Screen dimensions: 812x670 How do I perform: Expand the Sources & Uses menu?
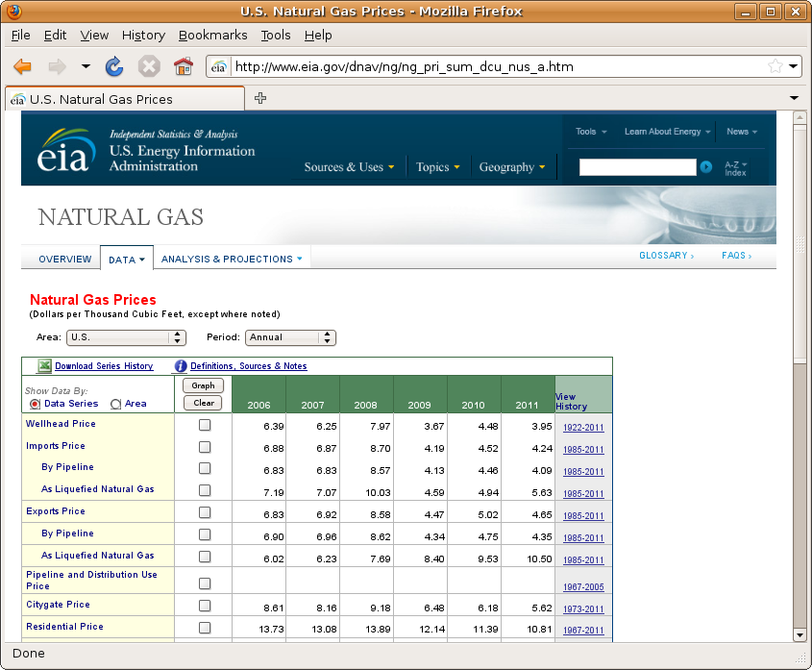pos(350,167)
